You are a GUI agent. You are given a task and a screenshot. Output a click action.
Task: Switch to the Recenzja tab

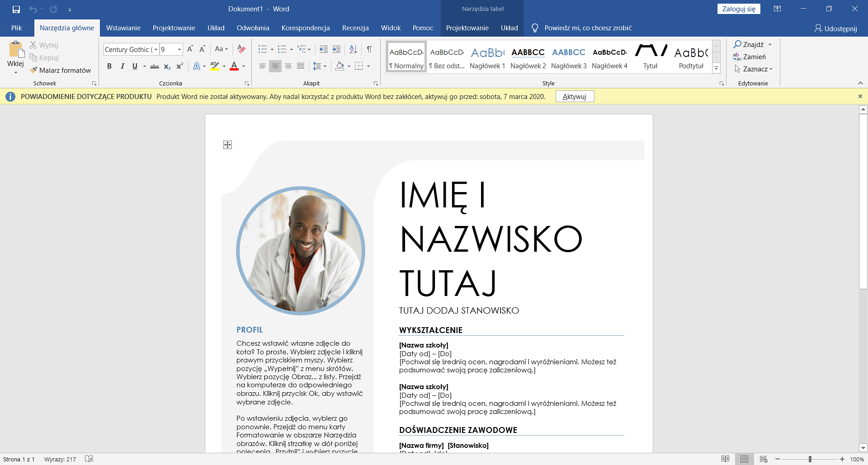(355, 28)
